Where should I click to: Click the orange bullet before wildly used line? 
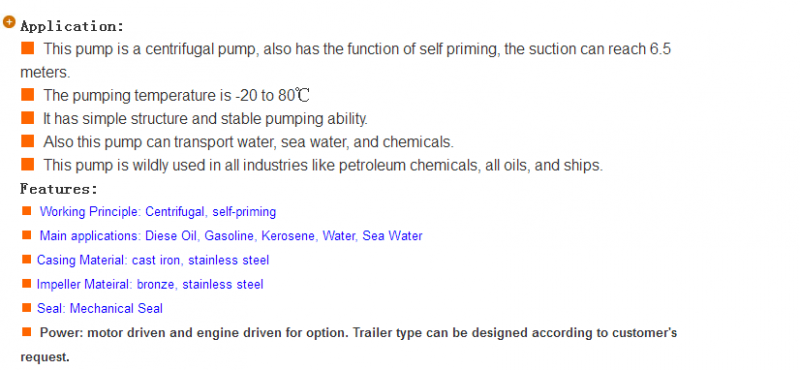coord(28,164)
